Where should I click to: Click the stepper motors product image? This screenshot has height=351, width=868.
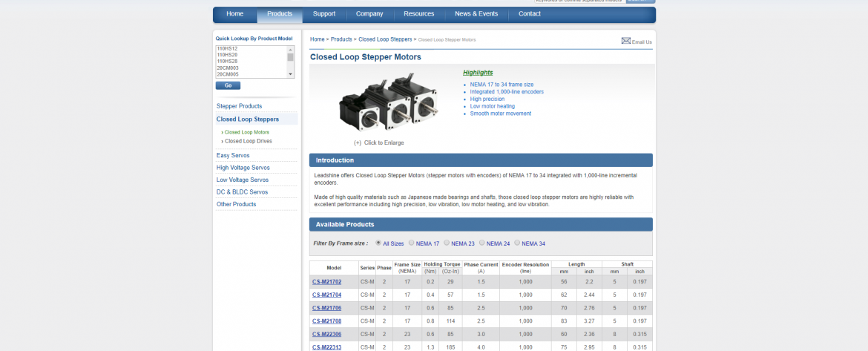tap(387, 102)
